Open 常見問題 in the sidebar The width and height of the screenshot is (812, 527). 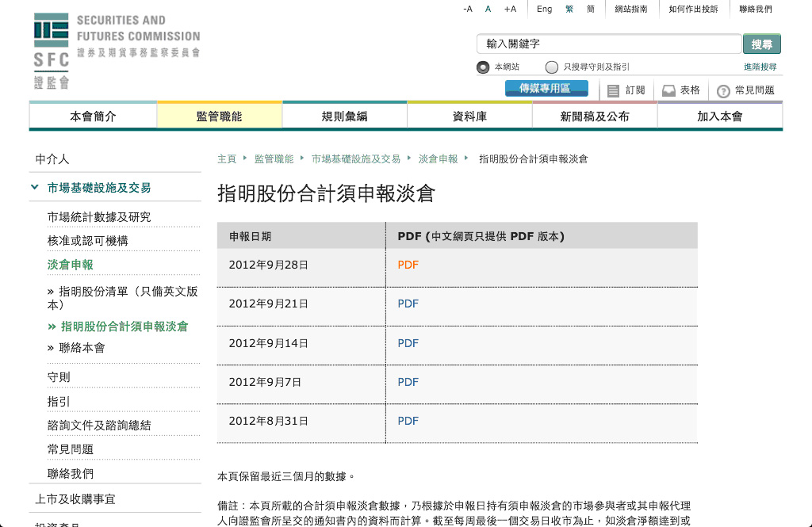(71, 449)
